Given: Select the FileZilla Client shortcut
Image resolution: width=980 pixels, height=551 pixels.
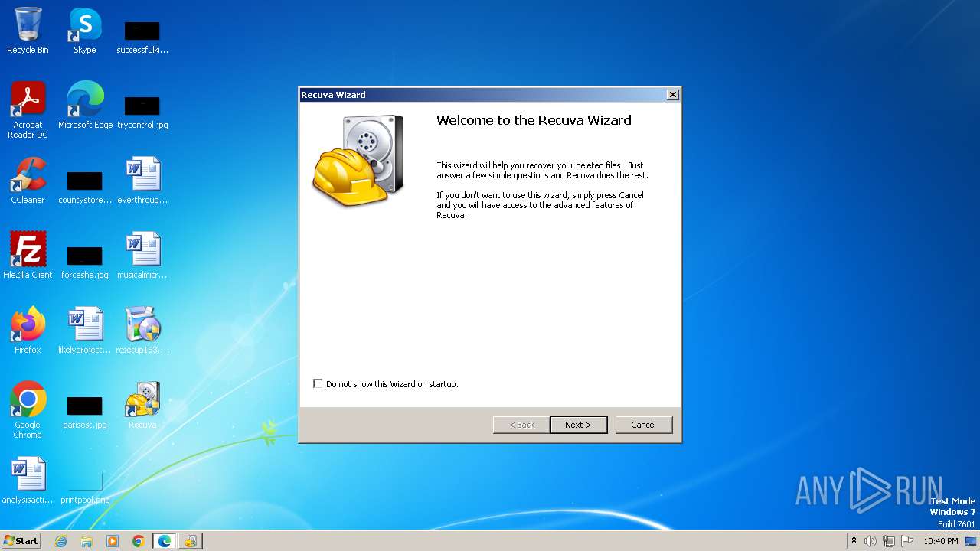Looking at the screenshot, I should pyautogui.click(x=28, y=256).
